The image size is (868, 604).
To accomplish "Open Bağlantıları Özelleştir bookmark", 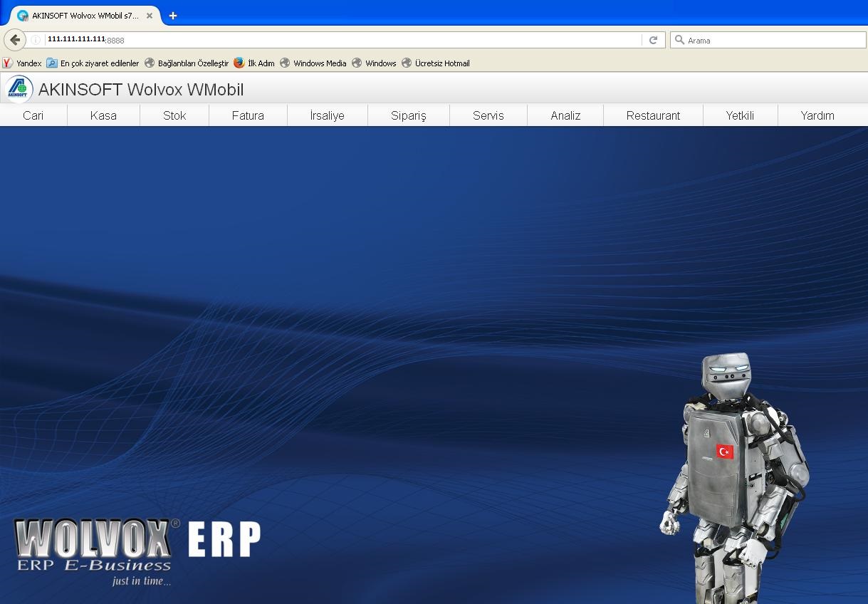I will [187, 63].
